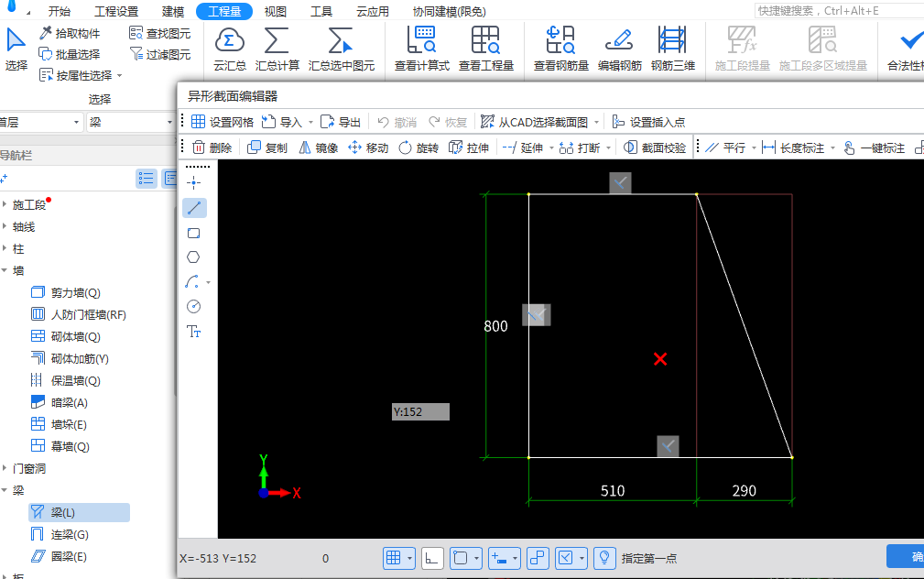Click 拉伸 stretch tool
This screenshot has height=579, width=924.
[469, 147]
